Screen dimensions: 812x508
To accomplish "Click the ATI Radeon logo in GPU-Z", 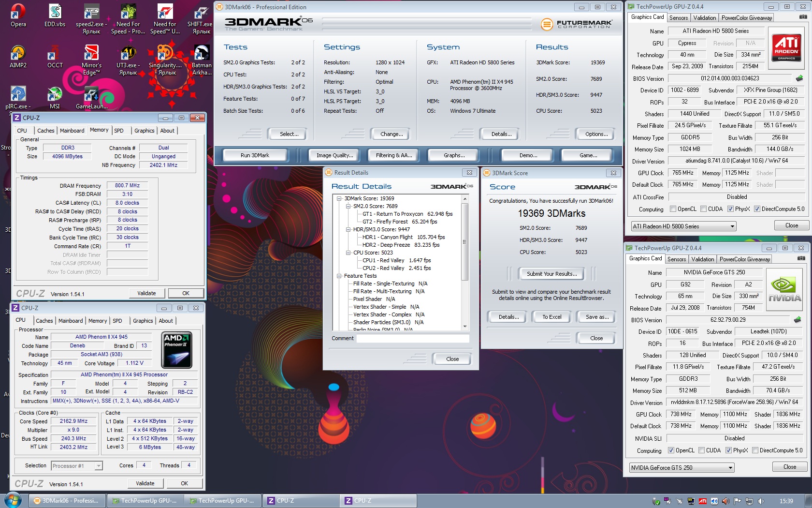I will tap(786, 47).
